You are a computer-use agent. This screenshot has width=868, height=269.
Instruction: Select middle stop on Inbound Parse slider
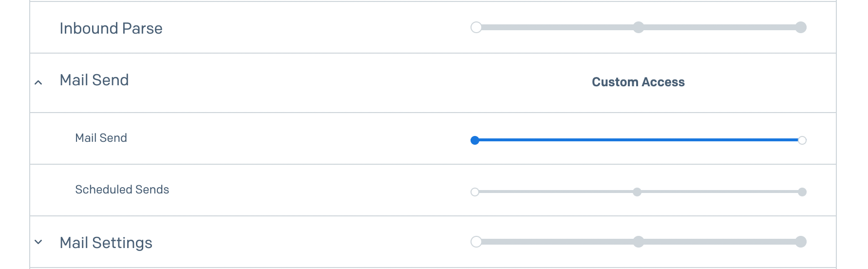pyautogui.click(x=638, y=27)
